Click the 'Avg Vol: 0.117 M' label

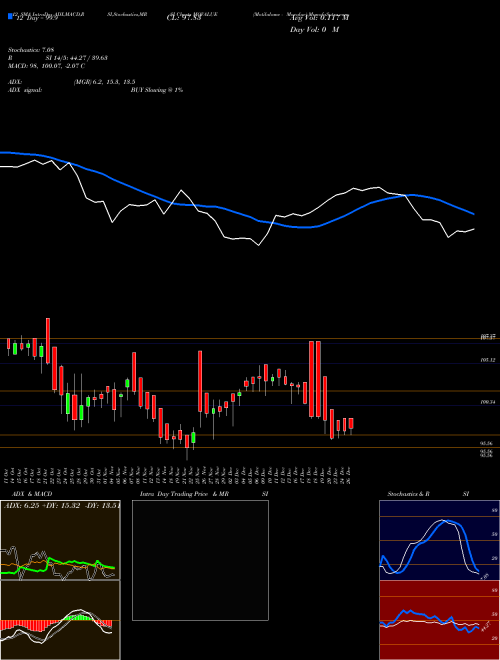pos(318,18)
